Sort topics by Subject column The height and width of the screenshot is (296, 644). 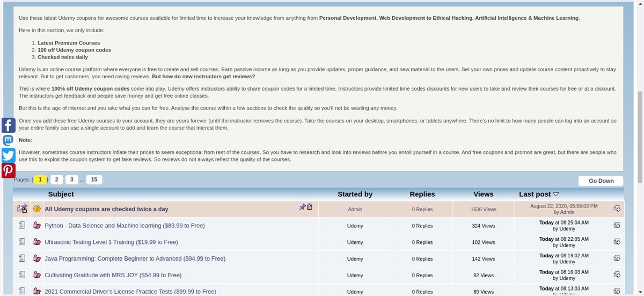tap(61, 194)
